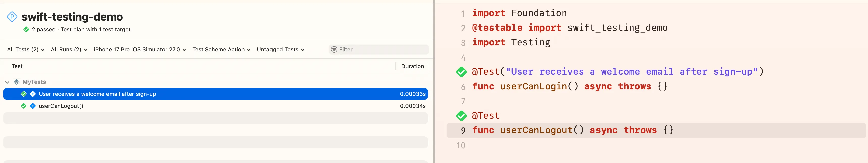Image resolution: width=868 pixels, height=163 pixels.
Task: Click 'import Foundation' code line
Action: click(519, 13)
